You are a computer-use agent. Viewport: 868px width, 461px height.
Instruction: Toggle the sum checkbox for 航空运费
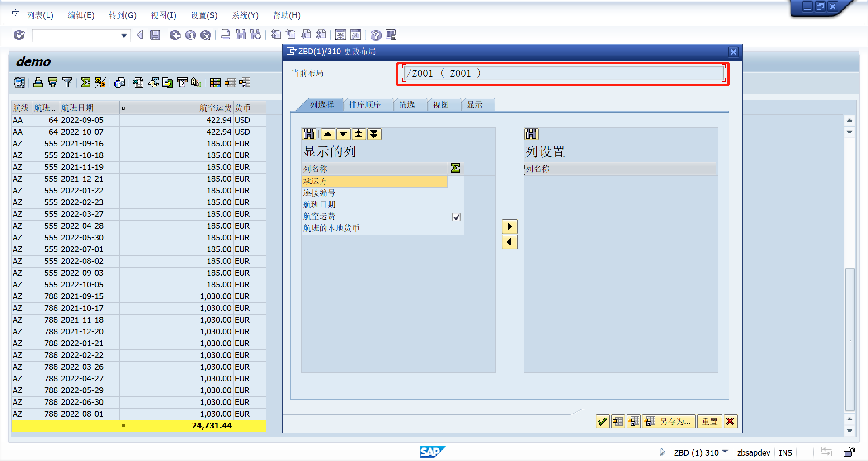456,217
